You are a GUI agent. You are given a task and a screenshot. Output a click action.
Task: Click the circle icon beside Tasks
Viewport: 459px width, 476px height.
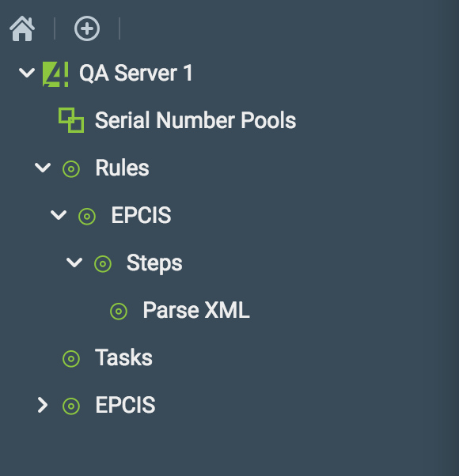point(71,358)
